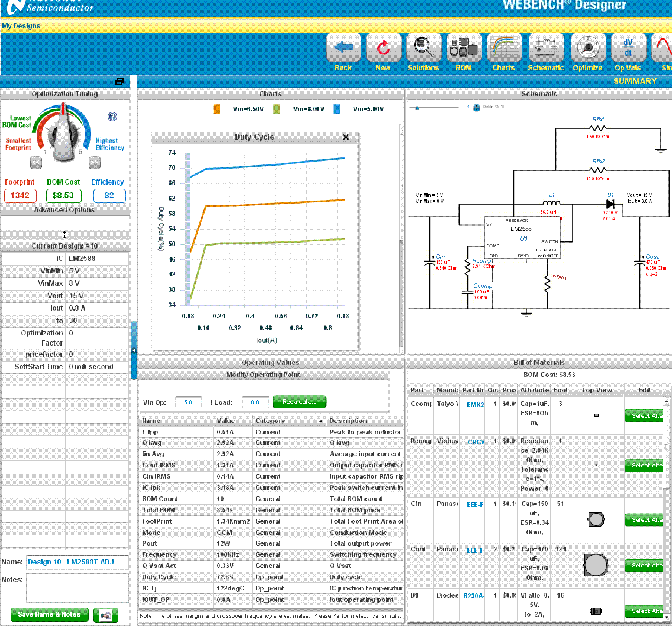
Task: Open the Solutions magnifier icon
Action: 423,47
